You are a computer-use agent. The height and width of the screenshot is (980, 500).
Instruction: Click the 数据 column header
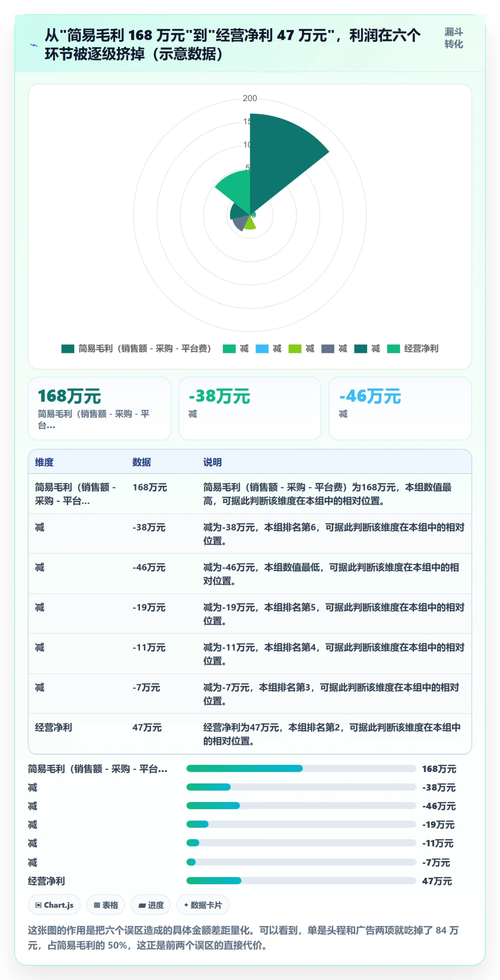[x=142, y=462]
